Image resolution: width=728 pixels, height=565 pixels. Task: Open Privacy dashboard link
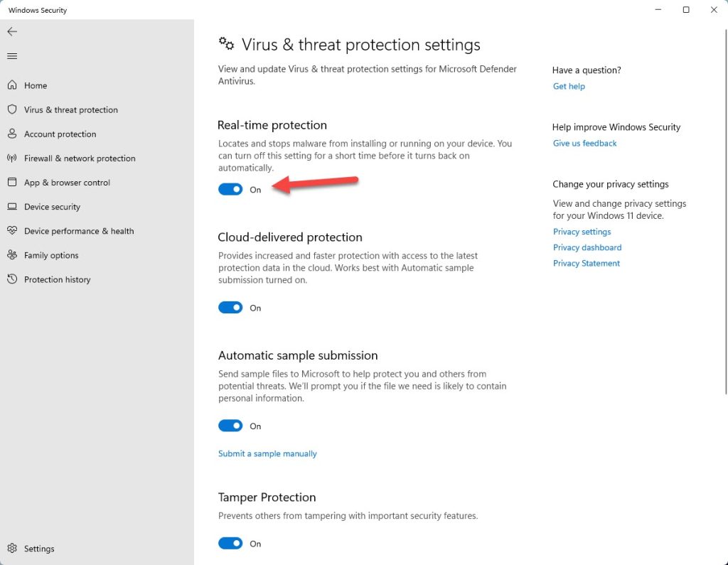coord(587,247)
